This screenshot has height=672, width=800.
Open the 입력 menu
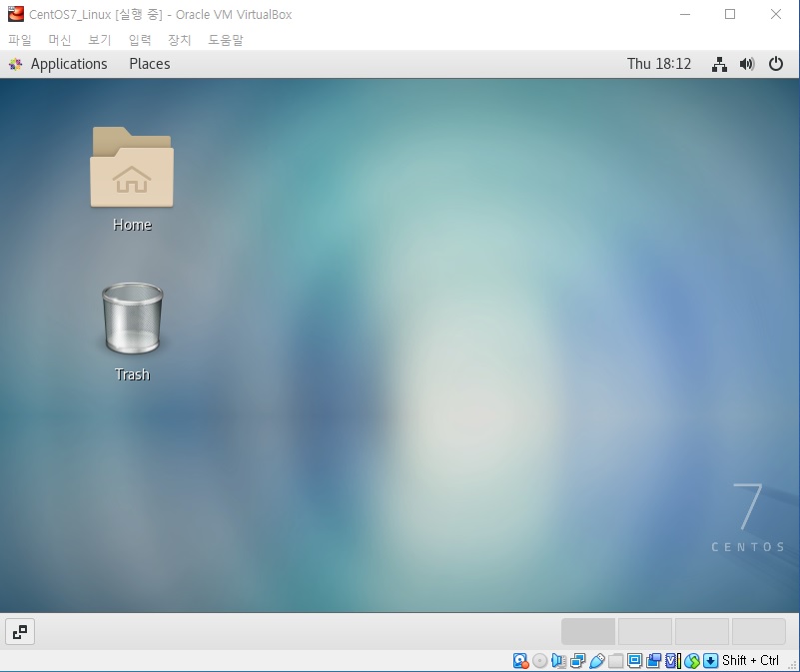tap(140, 40)
